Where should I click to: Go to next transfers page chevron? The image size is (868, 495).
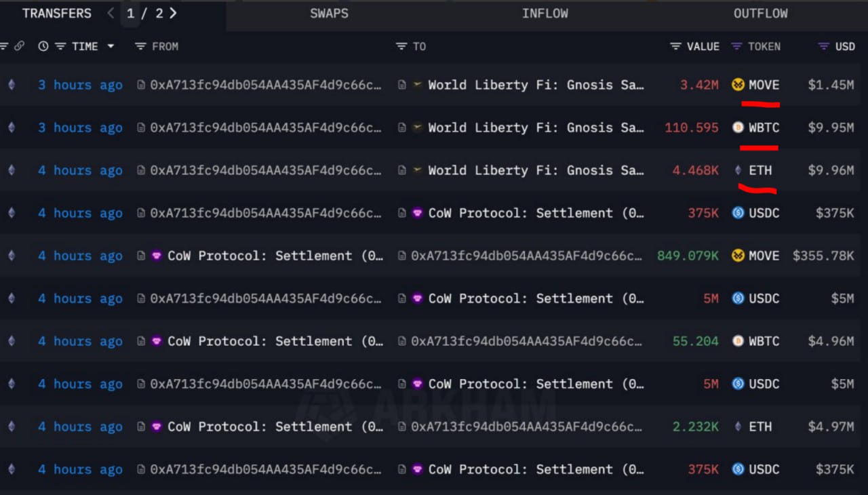click(x=174, y=14)
